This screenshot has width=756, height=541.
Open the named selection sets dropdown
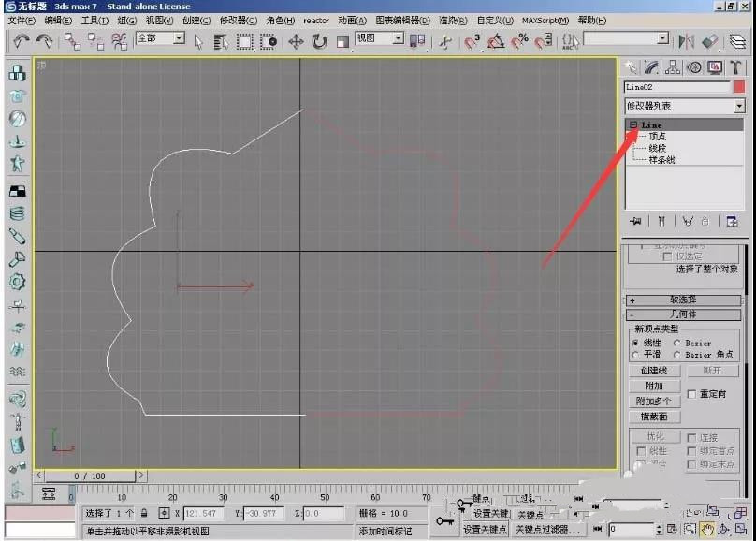pyautogui.click(x=626, y=38)
